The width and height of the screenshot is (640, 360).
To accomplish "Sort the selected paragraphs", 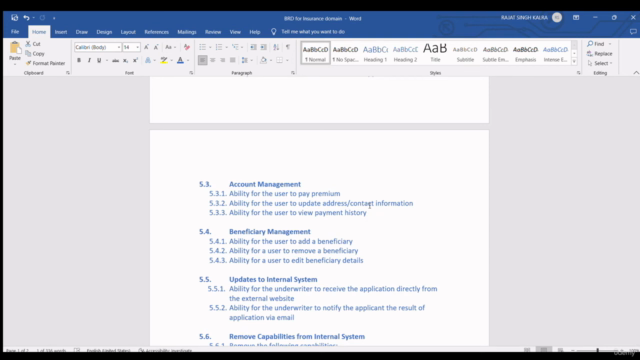I will click(x=276, y=47).
